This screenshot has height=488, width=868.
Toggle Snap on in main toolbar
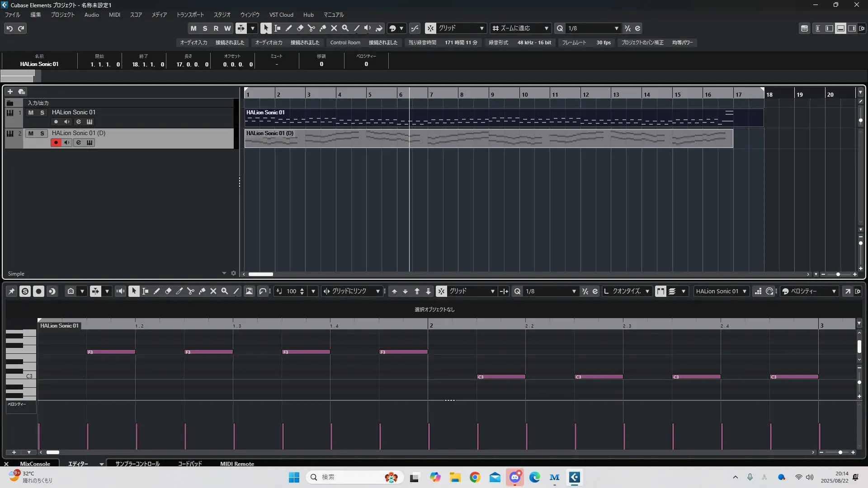430,28
